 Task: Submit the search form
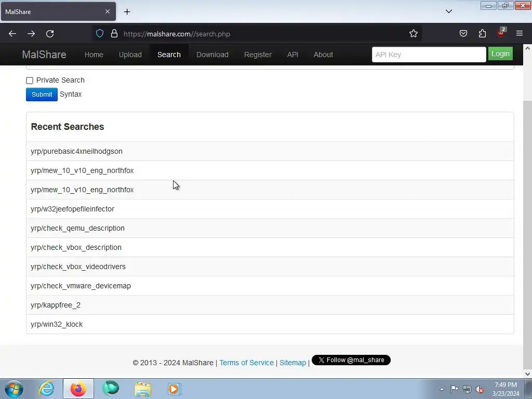click(x=42, y=95)
